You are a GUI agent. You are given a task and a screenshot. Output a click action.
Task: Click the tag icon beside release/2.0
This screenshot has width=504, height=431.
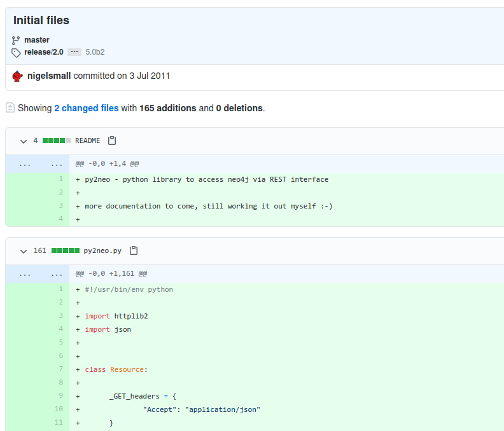tap(16, 53)
